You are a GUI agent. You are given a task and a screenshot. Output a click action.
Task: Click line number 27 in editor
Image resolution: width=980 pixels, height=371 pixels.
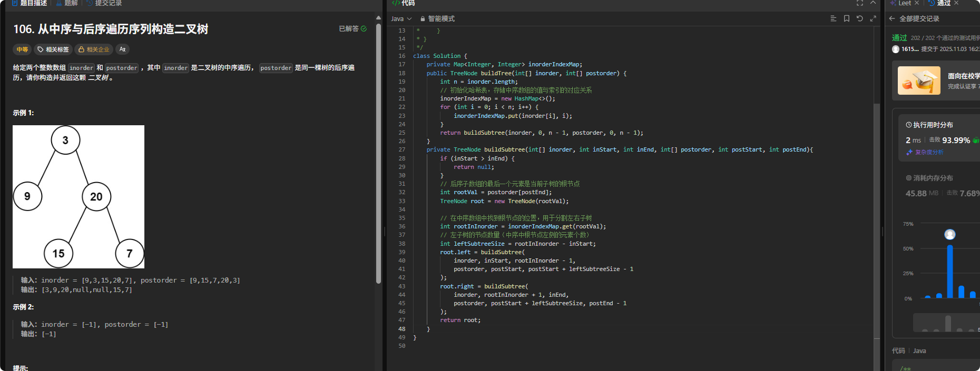tap(402, 149)
